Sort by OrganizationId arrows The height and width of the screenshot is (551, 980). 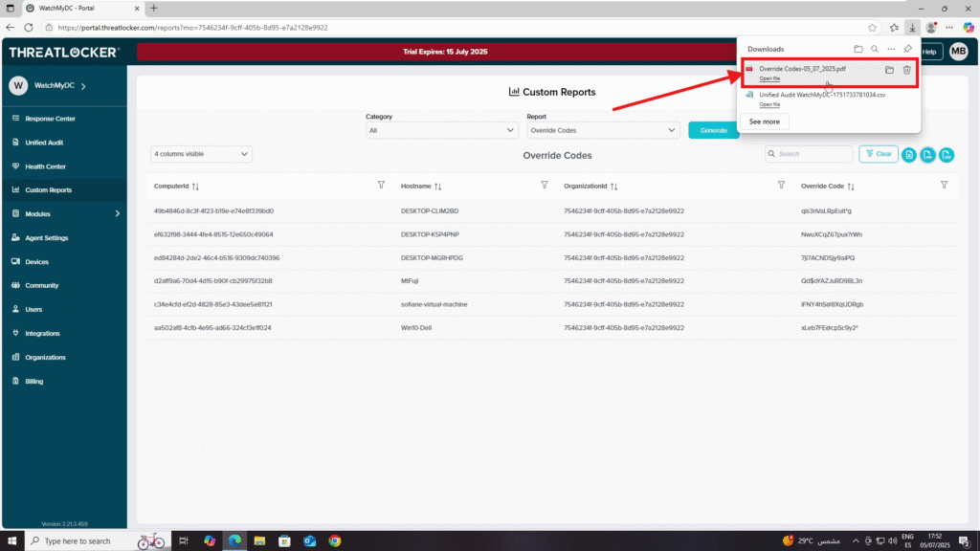click(613, 187)
